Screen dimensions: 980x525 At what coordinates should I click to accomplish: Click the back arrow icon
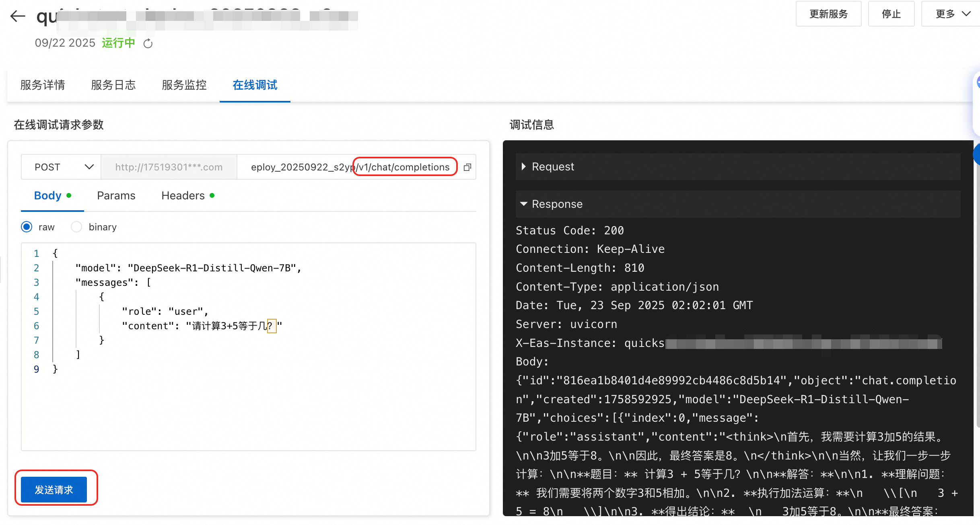coord(18,16)
